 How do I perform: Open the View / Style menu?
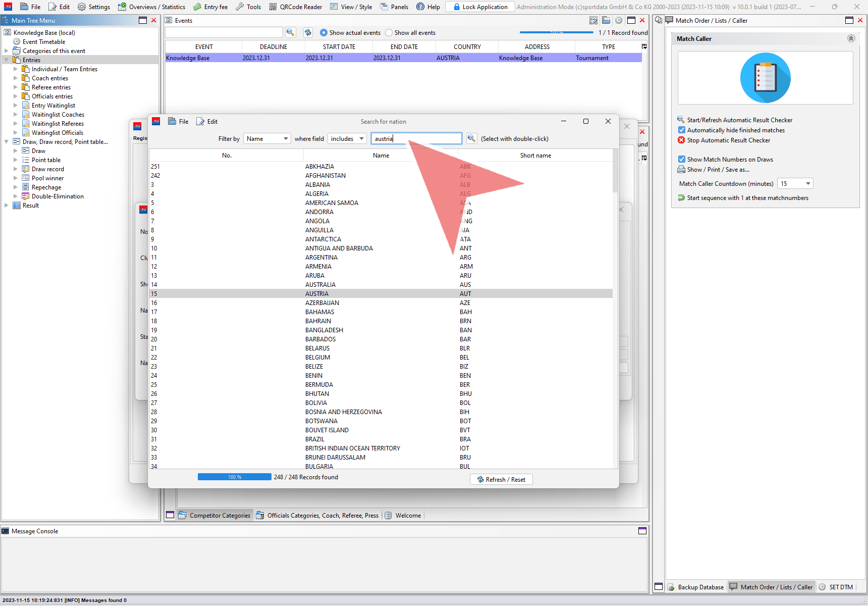pos(351,7)
